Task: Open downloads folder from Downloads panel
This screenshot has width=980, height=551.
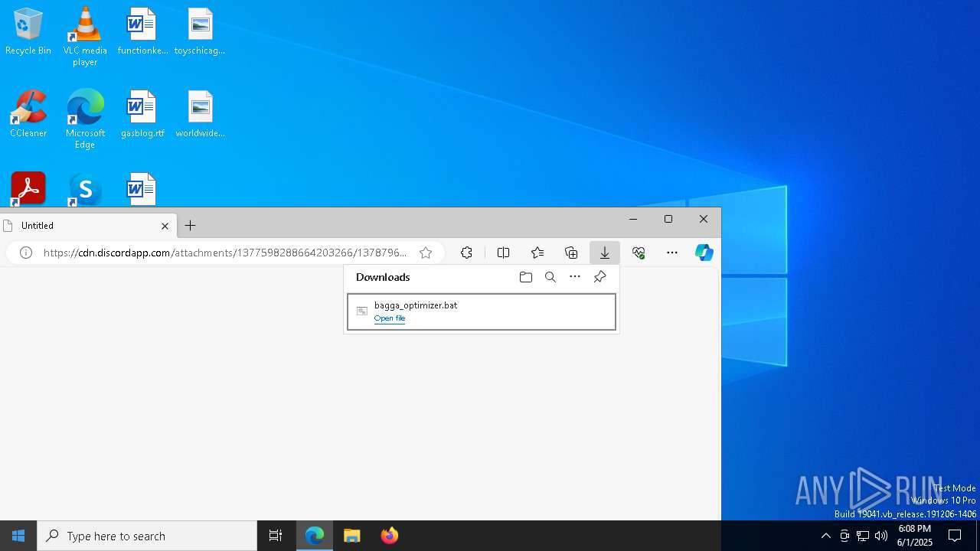Action: coord(526,277)
